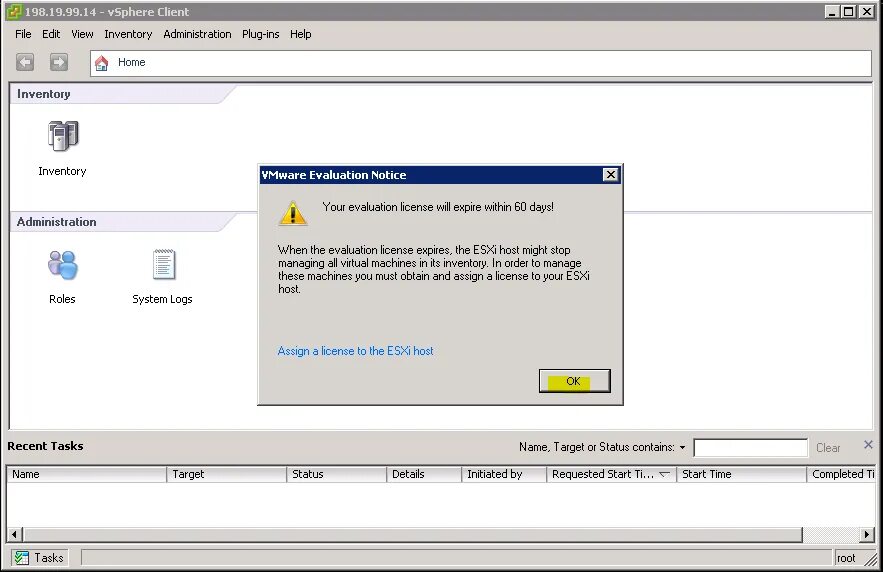Sort tasks by Start Time column header
Image resolution: width=883 pixels, height=572 pixels.
coord(741,474)
